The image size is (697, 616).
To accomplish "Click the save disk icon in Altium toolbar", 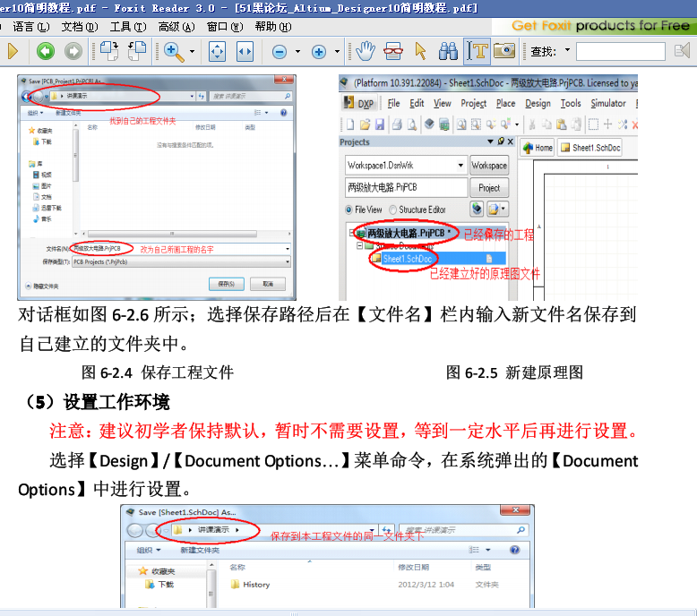I will (x=379, y=124).
